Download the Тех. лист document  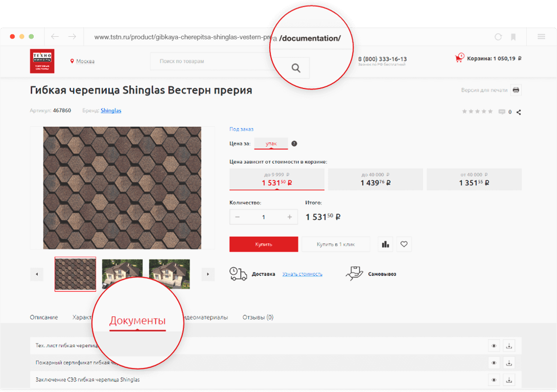[x=509, y=346]
